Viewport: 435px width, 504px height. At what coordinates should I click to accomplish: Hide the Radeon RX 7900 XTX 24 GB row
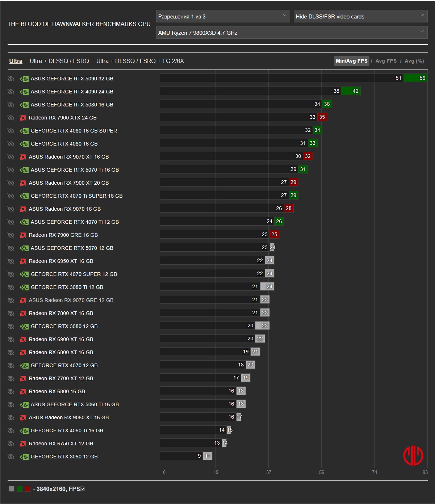[x=11, y=118]
